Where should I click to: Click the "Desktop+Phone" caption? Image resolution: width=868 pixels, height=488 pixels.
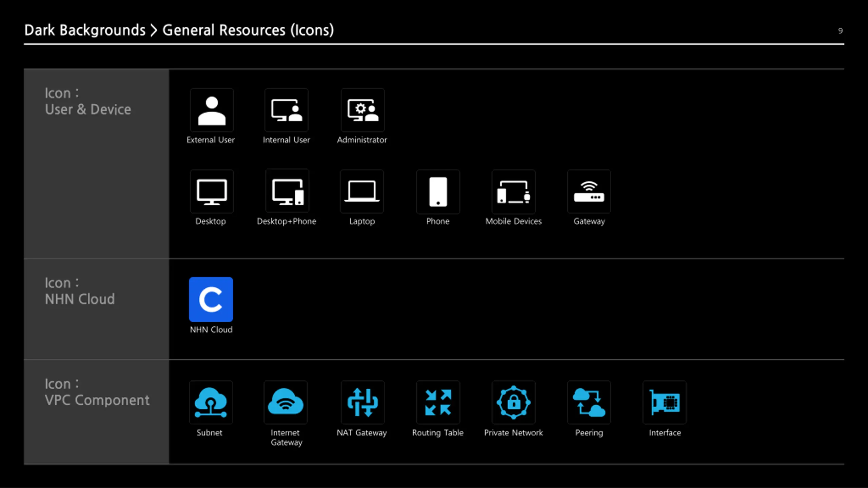(x=287, y=221)
